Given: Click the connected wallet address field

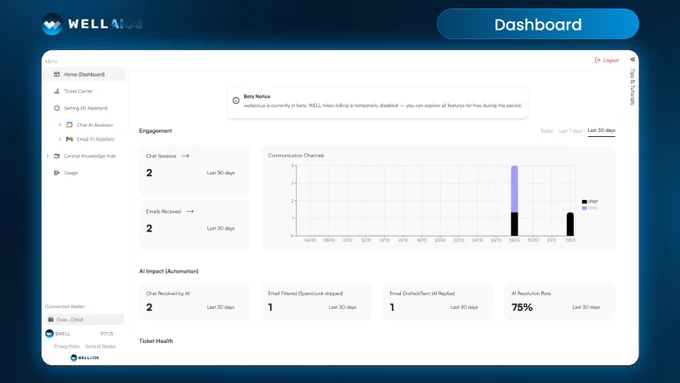Looking at the screenshot, I should [x=85, y=320].
